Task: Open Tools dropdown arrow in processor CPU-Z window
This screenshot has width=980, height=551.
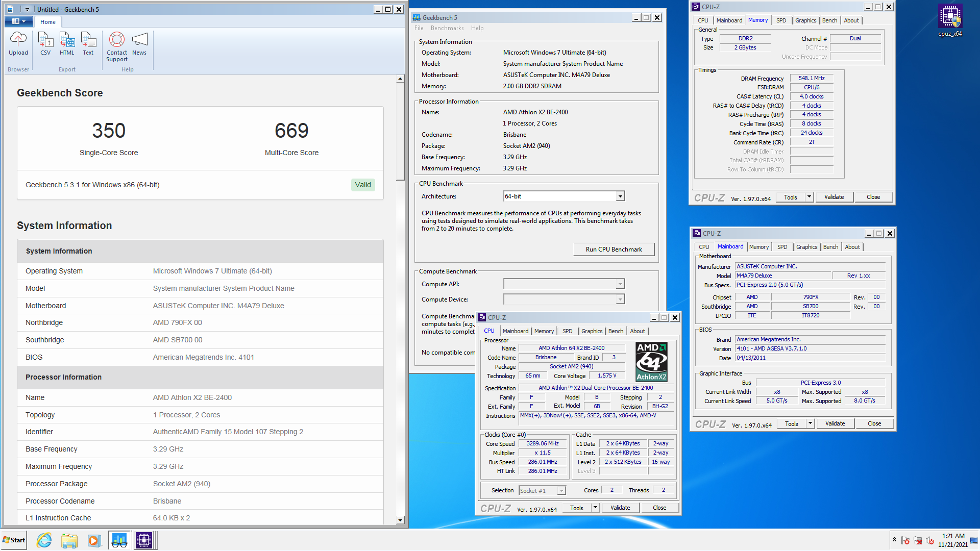Action: [x=595, y=508]
